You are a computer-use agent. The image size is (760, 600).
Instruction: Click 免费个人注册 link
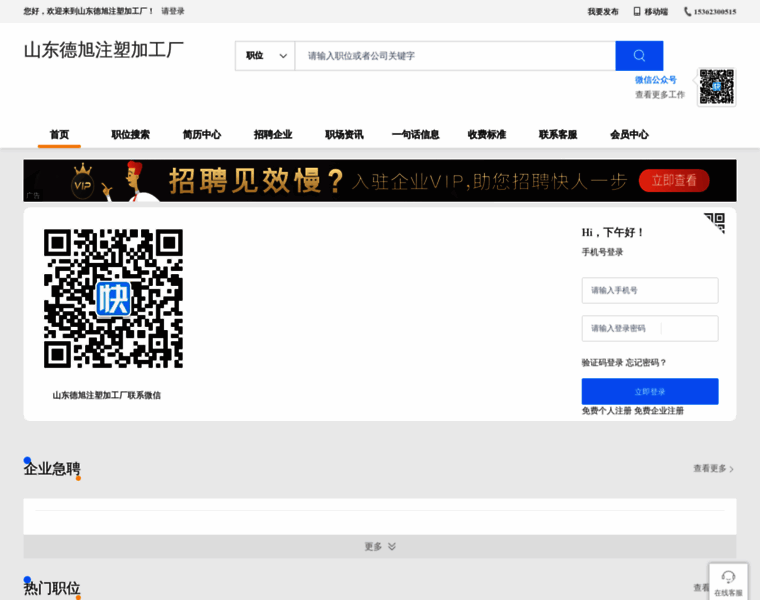point(606,411)
